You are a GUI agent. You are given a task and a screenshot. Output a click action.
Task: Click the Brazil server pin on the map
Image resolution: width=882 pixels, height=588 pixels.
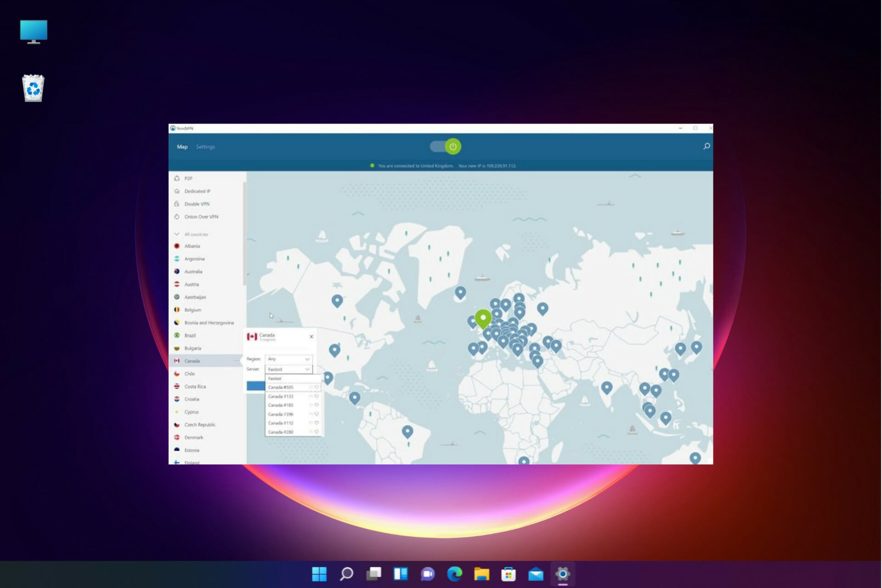point(407,431)
